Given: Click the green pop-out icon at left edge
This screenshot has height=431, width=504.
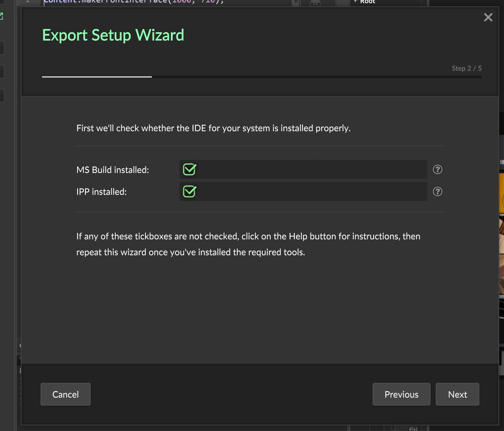Looking at the screenshot, I should (1, 16).
